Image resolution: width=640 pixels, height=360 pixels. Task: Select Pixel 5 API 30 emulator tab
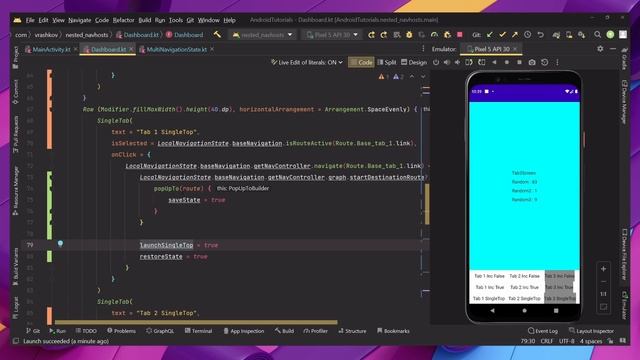tap(492, 49)
